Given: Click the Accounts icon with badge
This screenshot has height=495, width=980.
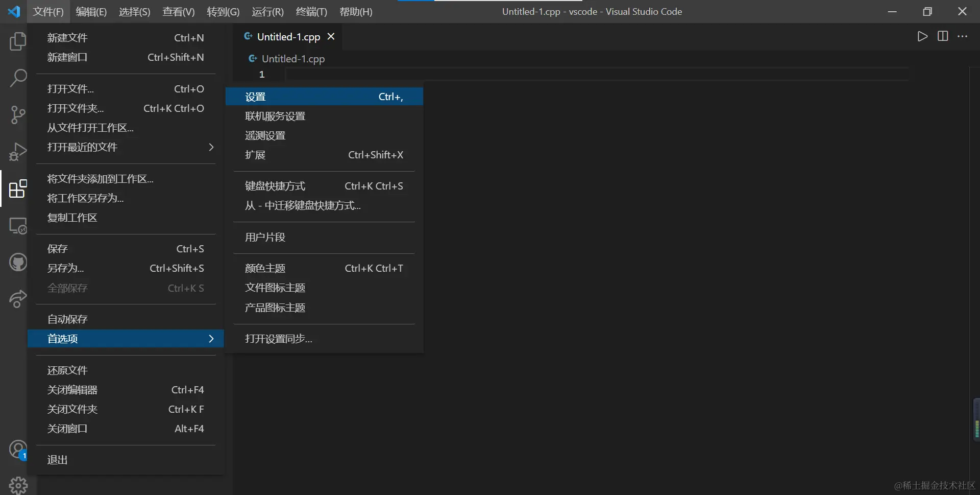Looking at the screenshot, I should click(18, 450).
